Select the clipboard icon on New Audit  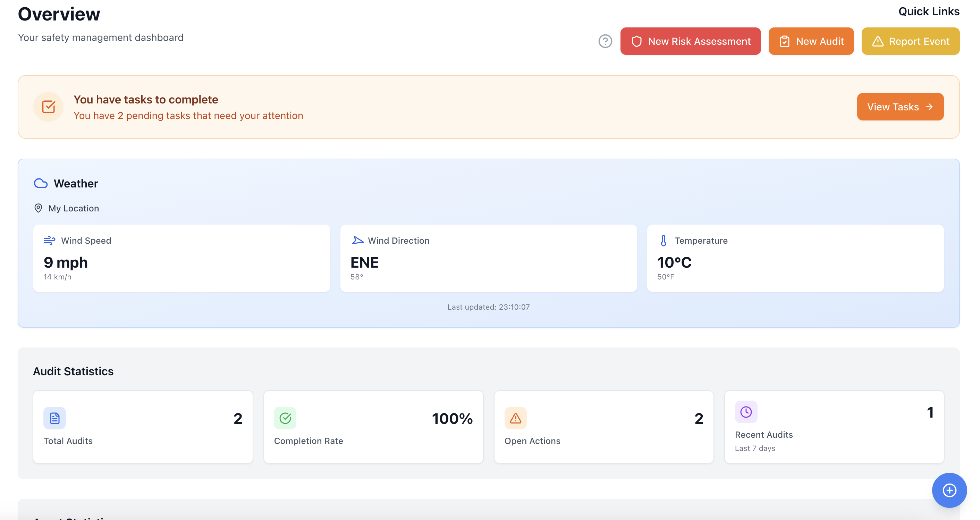785,41
